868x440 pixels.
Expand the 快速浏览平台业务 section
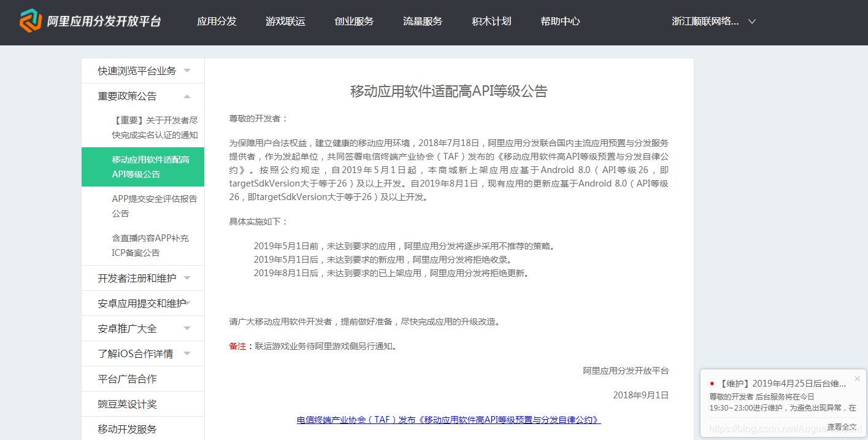(143, 71)
